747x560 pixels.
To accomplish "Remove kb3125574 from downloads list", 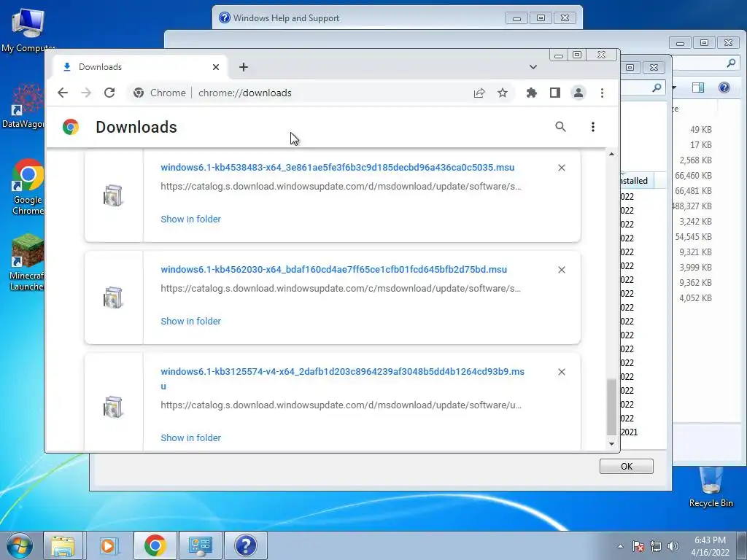I will click(x=562, y=372).
